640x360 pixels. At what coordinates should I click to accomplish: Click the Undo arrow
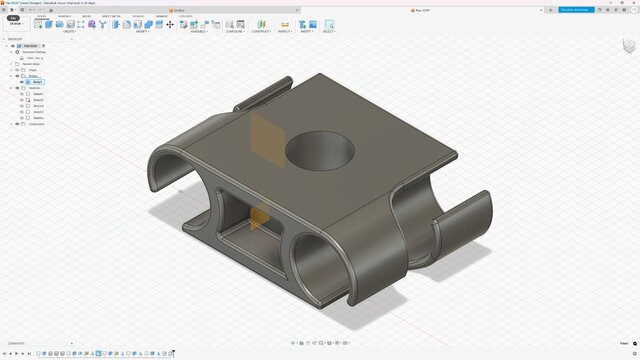pos(31,10)
